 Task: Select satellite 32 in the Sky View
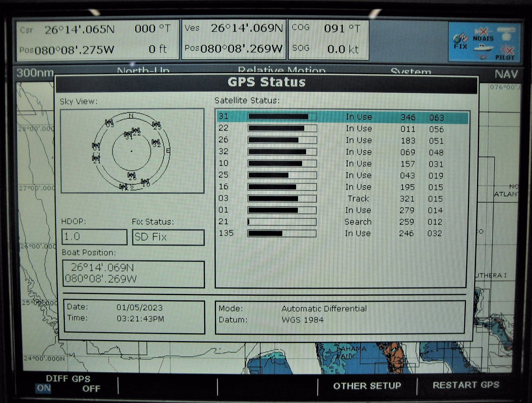(156, 142)
